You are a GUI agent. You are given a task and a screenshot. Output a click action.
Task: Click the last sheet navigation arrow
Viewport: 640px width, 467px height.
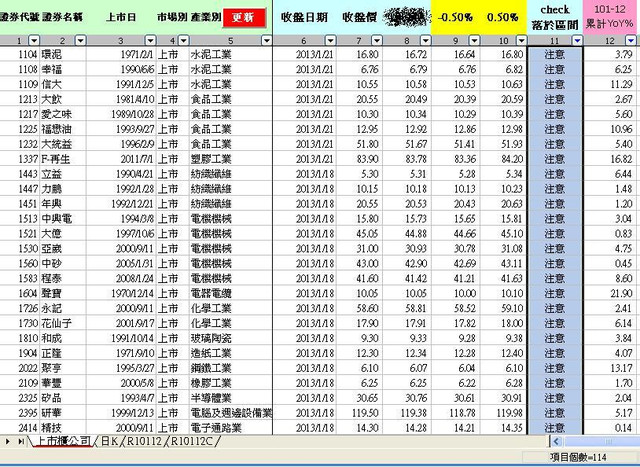click(x=20, y=441)
